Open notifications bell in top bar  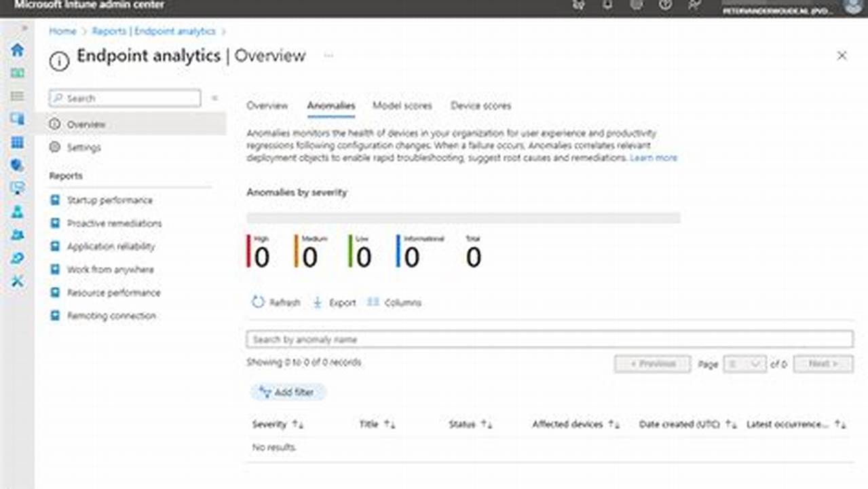[x=607, y=5]
